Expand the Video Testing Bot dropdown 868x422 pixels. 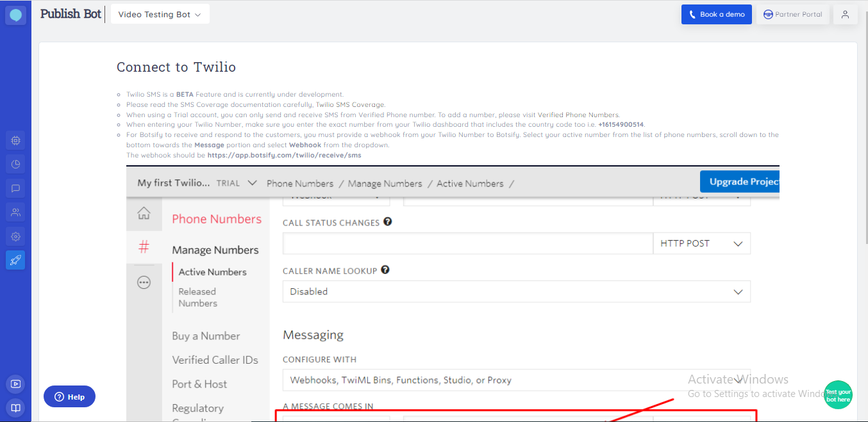click(x=160, y=15)
